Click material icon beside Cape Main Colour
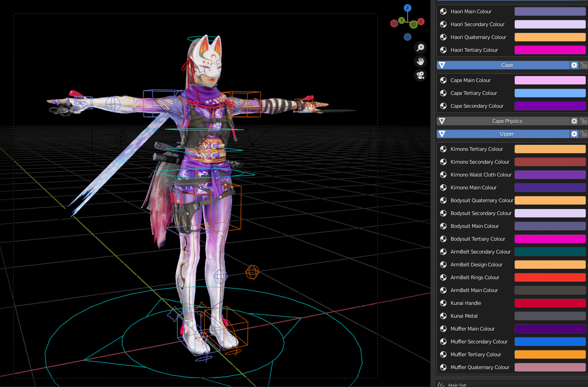This screenshot has height=387, width=588. 443,80
